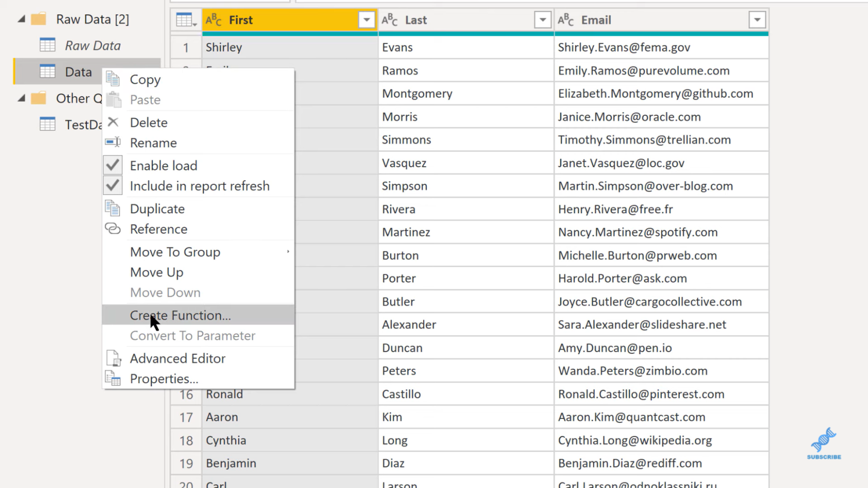This screenshot has width=868, height=488.
Task: Click the Shirley cell
Action: coord(290,48)
